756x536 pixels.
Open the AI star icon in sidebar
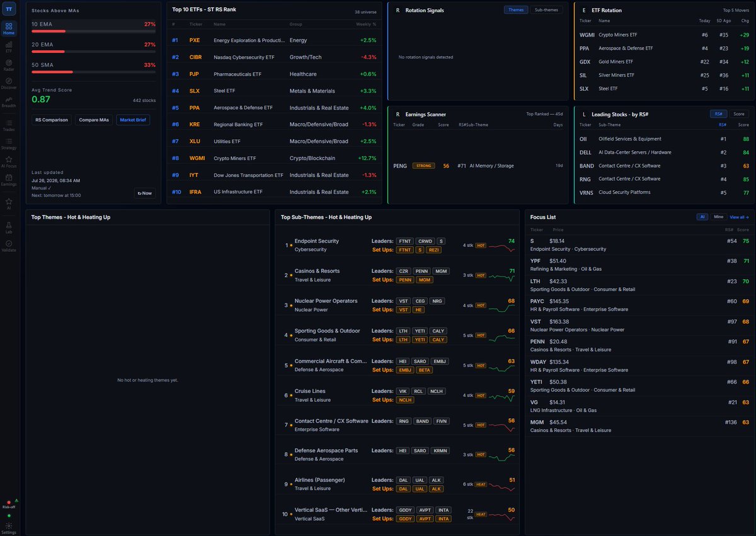(9, 202)
